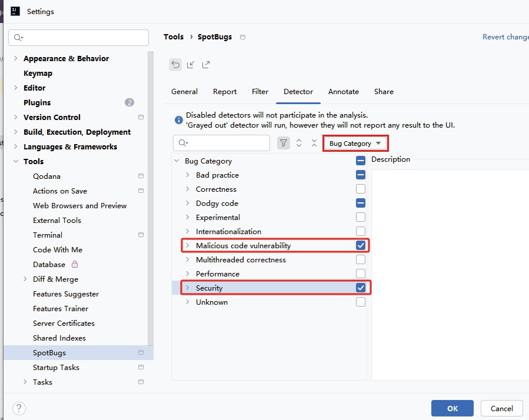The width and height of the screenshot is (529, 420).
Task: Enable the Correctness checkbox
Action: pyautogui.click(x=361, y=189)
